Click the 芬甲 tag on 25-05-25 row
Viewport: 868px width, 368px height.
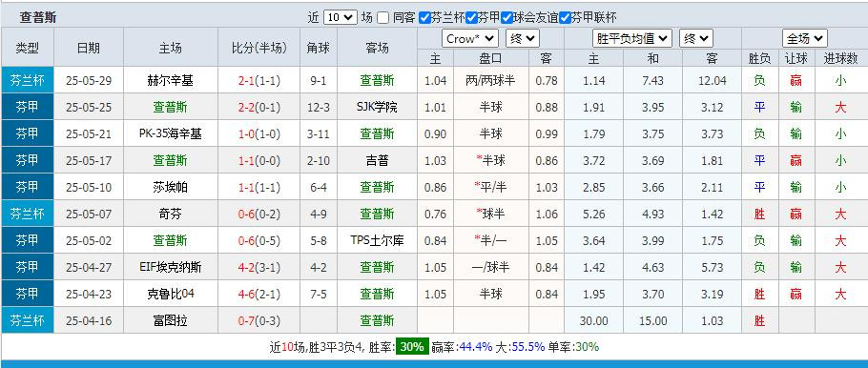pyautogui.click(x=28, y=107)
